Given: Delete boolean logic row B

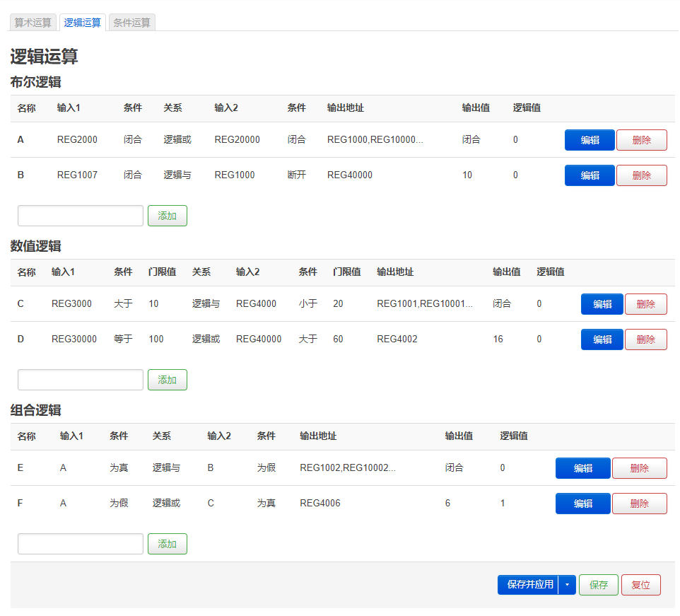Looking at the screenshot, I should click(x=641, y=175).
